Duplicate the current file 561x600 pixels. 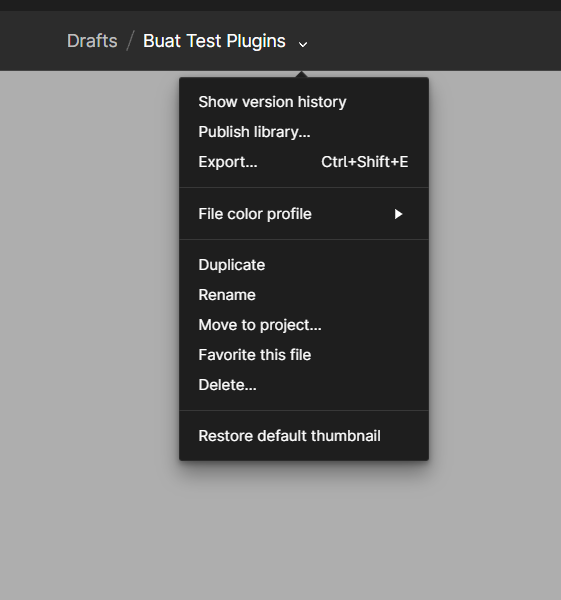click(304, 265)
